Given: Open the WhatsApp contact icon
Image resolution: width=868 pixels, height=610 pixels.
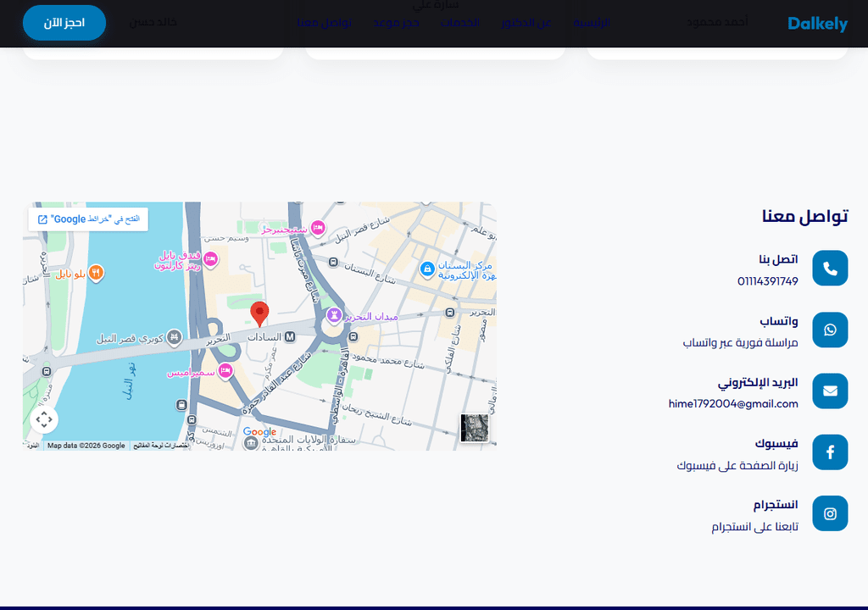Looking at the screenshot, I should coord(830,330).
